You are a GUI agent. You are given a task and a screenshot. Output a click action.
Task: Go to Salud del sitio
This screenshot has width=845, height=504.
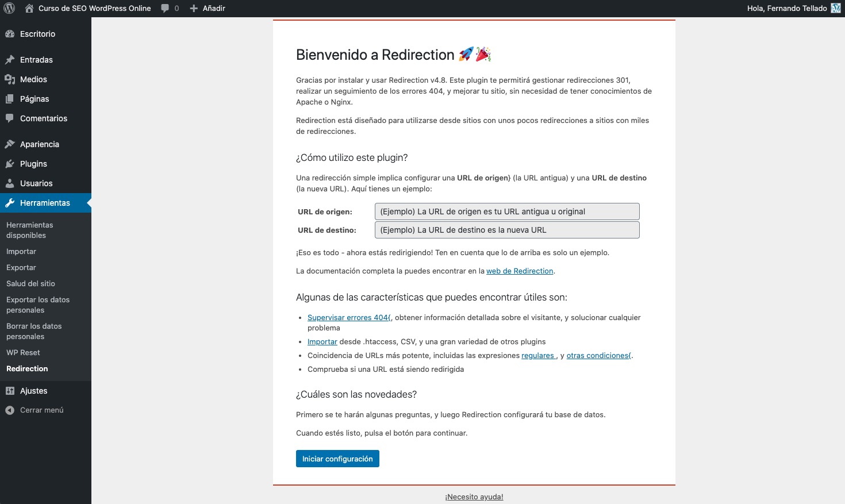(30, 284)
